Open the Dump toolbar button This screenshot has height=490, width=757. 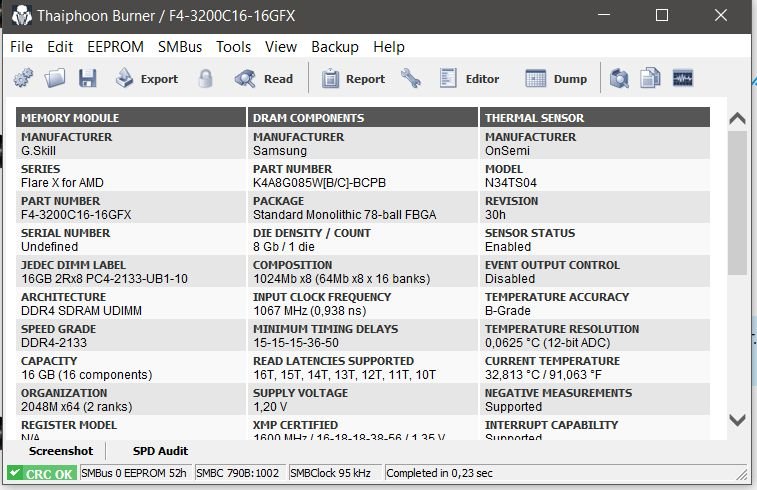coord(556,78)
